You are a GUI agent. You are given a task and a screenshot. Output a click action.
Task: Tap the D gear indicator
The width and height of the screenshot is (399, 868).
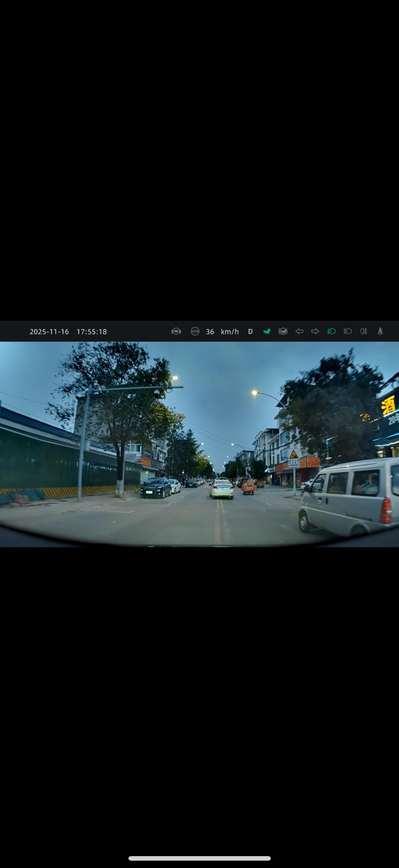[x=250, y=332]
